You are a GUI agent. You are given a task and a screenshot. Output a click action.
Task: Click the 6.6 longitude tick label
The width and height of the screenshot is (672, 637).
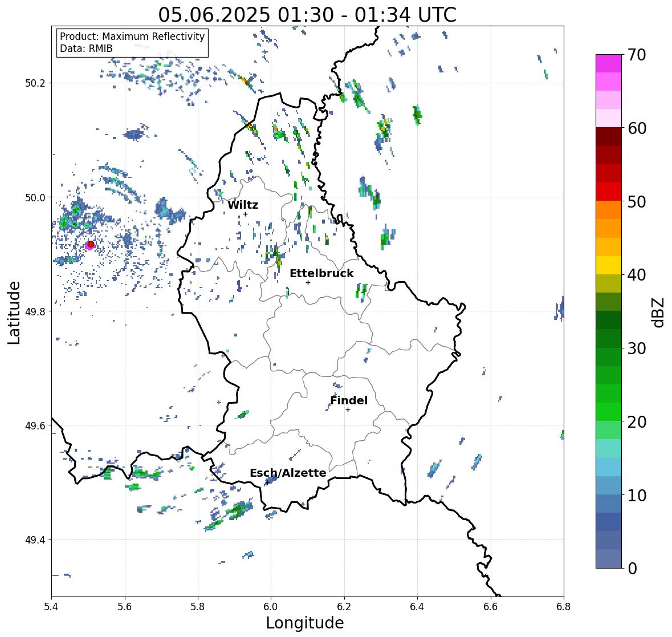pos(491,607)
